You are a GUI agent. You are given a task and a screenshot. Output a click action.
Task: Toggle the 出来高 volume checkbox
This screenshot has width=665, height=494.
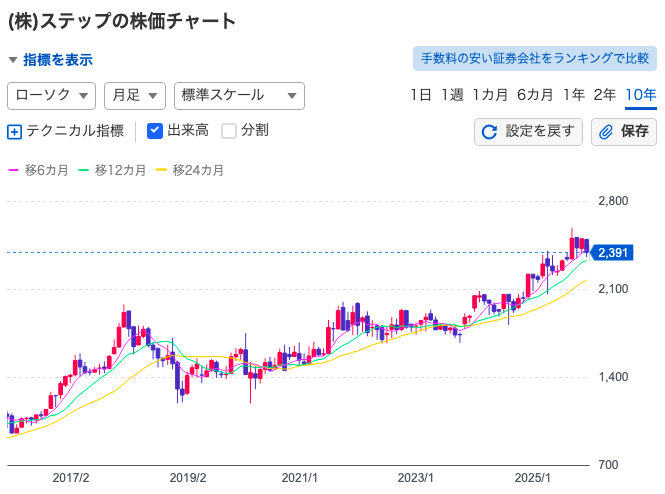[155, 130]
